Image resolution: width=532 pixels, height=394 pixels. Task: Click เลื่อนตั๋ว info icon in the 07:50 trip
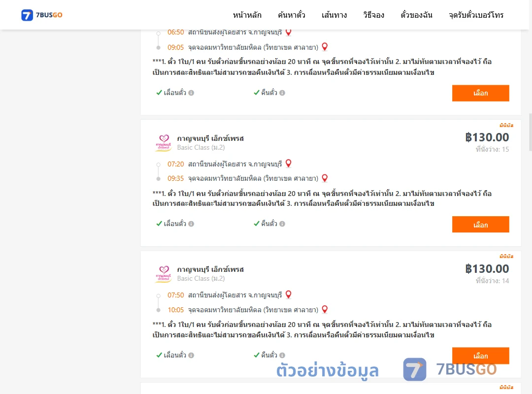tap(191, 355)
